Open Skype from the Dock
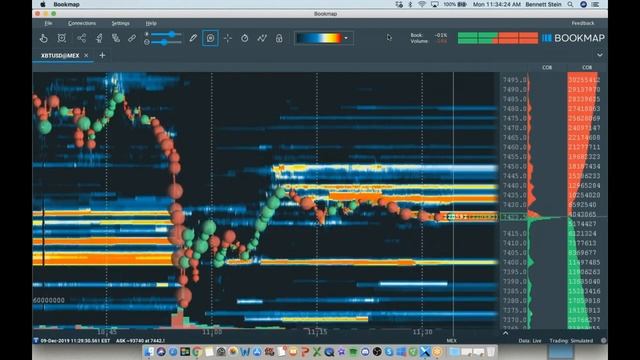This screenshot has height=360, width=640. coord(389,352)
